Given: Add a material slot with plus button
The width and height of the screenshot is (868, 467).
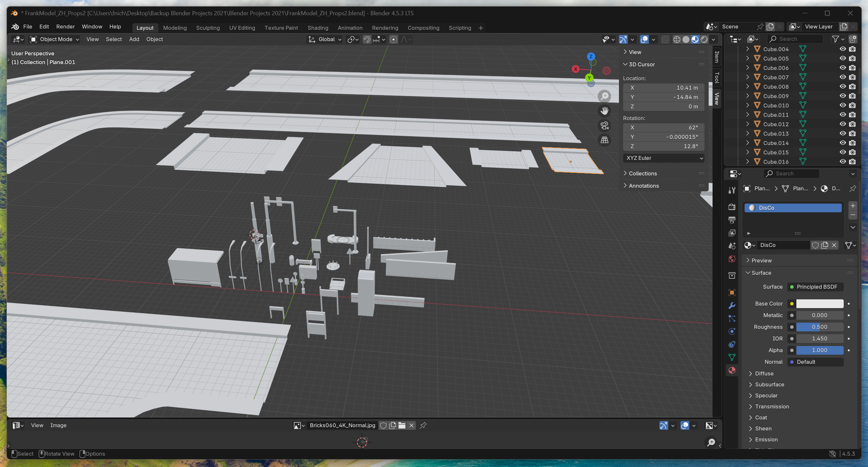Looking at the screenshot, I should [x=853, y=206].
